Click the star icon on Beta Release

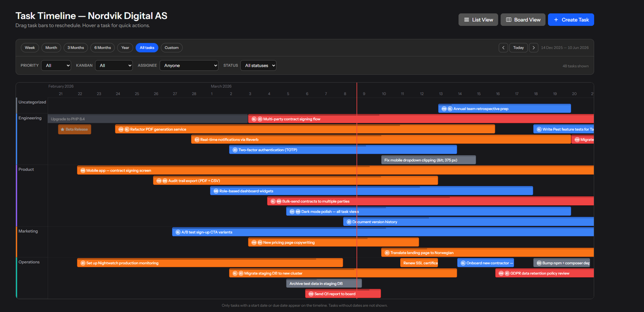(x=63, y=129)
